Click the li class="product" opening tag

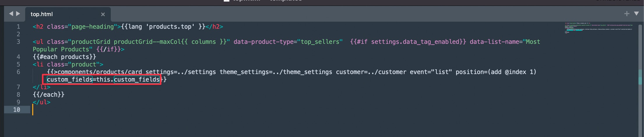click(x=68, y=64)
